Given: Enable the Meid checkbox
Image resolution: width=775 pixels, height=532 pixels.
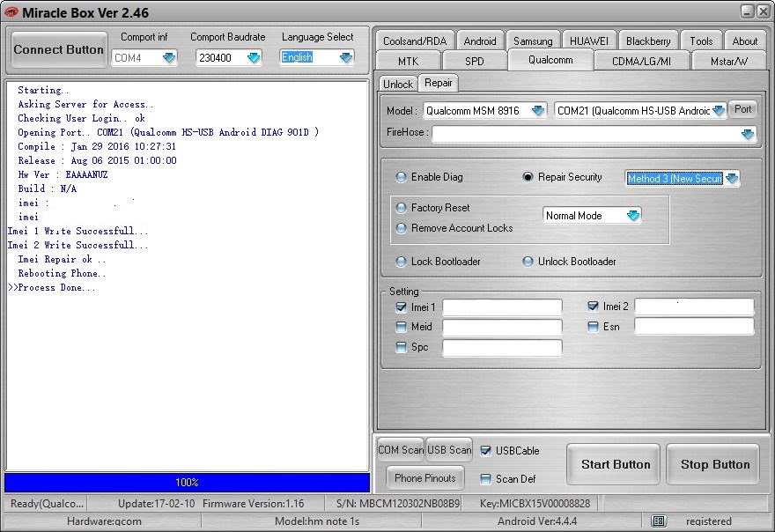Looking at the screenshot, I should (x=402, y=327).
